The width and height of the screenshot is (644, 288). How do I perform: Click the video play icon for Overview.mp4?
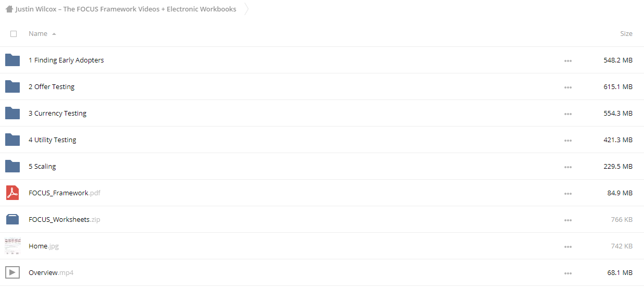(12, 272)
